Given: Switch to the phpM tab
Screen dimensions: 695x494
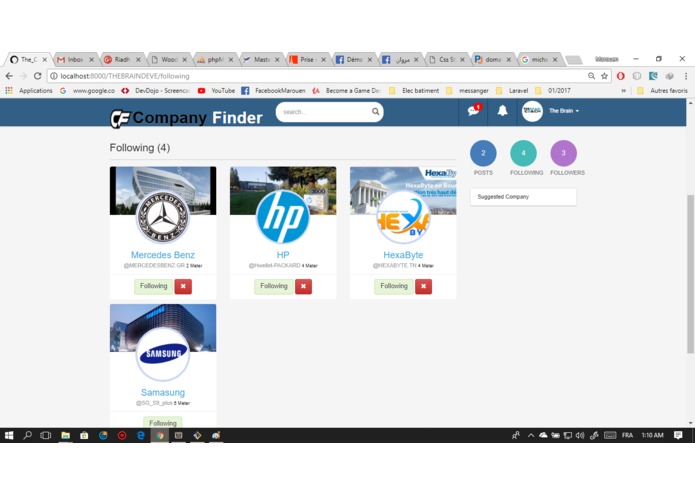Looking at the screenshot, I should click(x=215, y=59).
